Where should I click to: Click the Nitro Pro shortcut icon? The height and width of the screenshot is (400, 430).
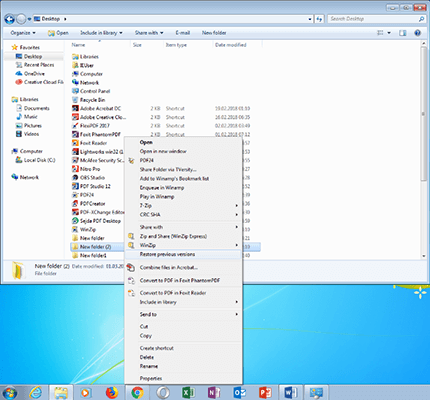pos(75,169)
